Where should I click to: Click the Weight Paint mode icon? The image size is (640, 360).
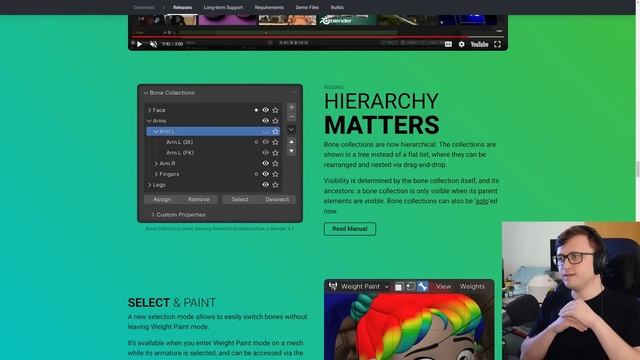coord(333,286)
